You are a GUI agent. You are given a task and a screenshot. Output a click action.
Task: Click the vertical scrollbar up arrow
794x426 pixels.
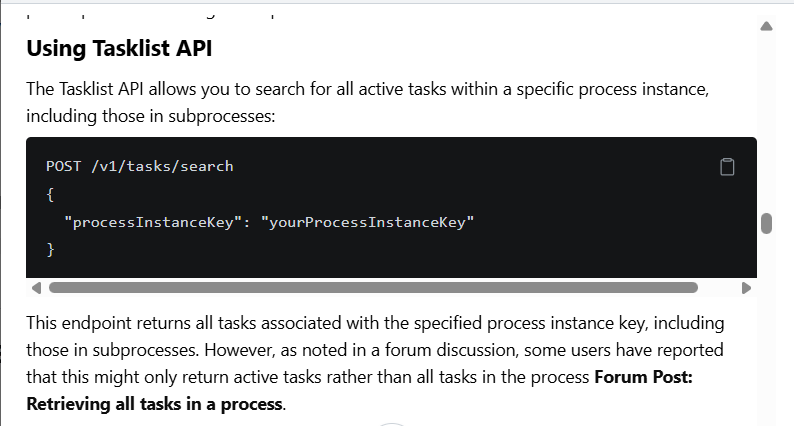[x=766, y=26]
